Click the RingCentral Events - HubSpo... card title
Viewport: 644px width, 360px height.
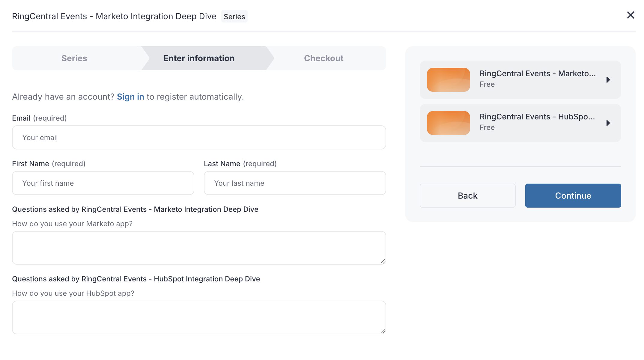[537, 117]
